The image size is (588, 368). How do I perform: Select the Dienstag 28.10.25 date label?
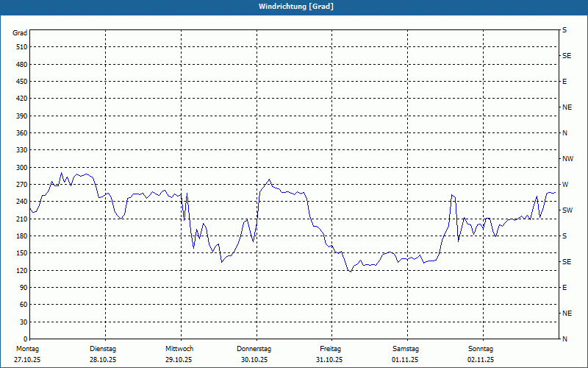(x=103, y=354)
